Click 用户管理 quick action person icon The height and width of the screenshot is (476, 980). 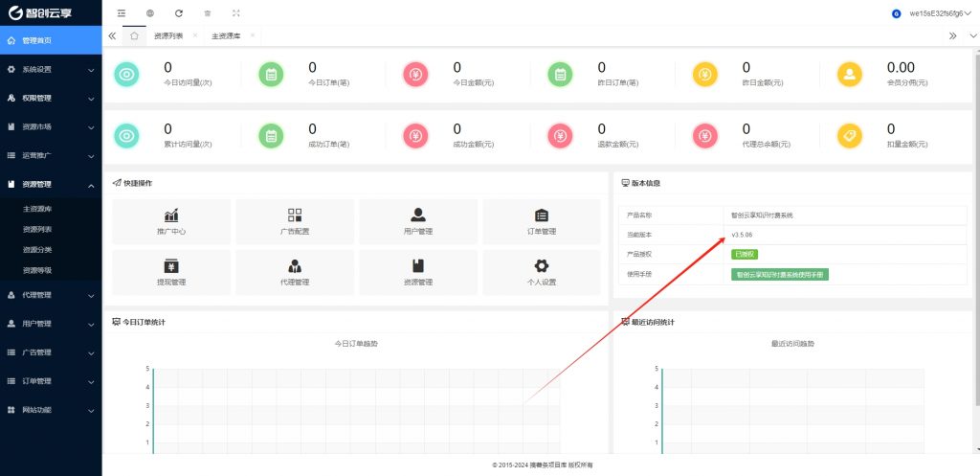tap(418, 215)
